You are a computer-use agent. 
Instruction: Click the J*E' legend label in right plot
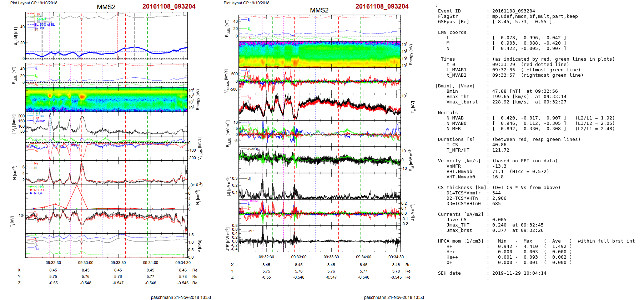tap(251, 231)
